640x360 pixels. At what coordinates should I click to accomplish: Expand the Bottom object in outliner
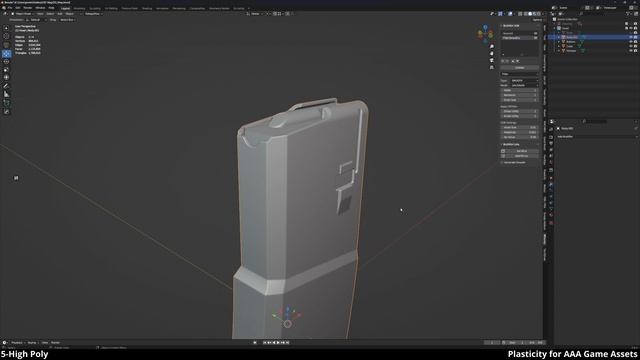[x=559, y=42]
